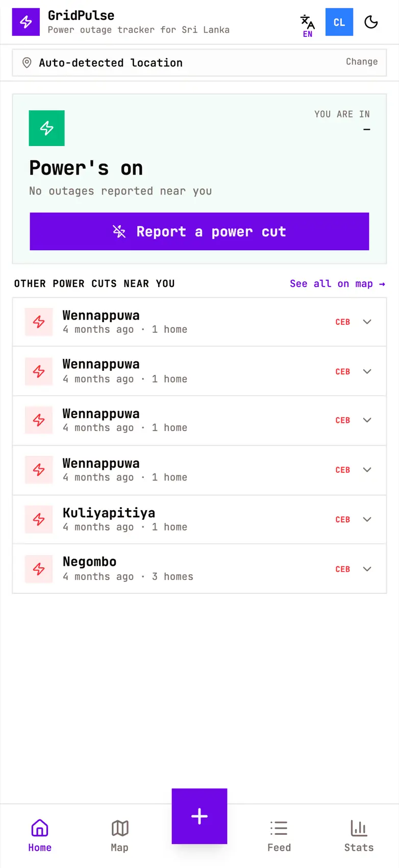Select the Home tab

click(x=40, y=836)
